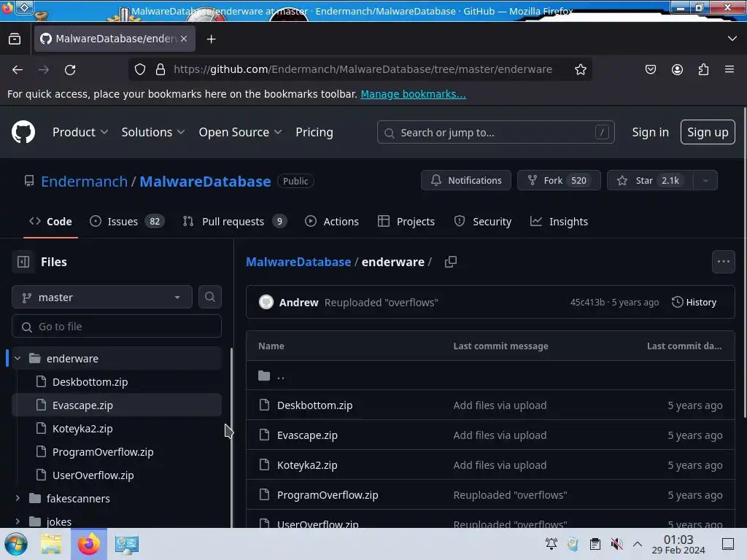
Task: Go back with the browser back arrow
Action: click(x=18, y=69)
